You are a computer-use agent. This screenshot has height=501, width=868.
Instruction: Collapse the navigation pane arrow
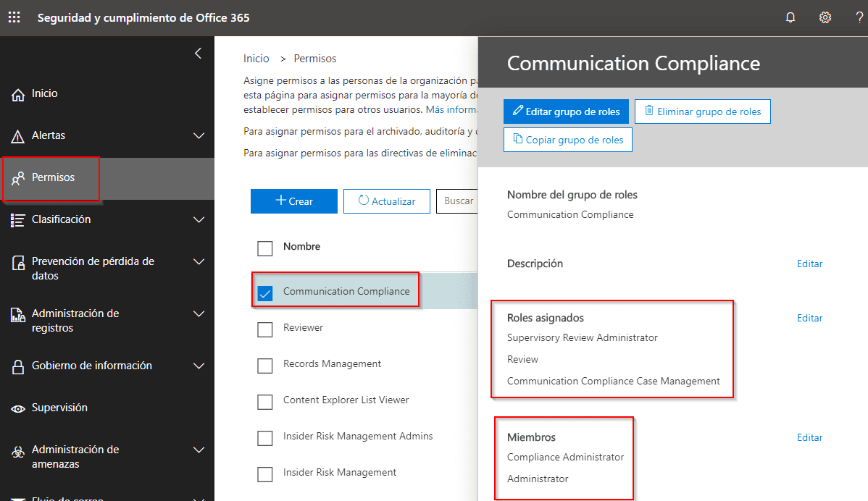pyautogui.click(x=199, y=53)
